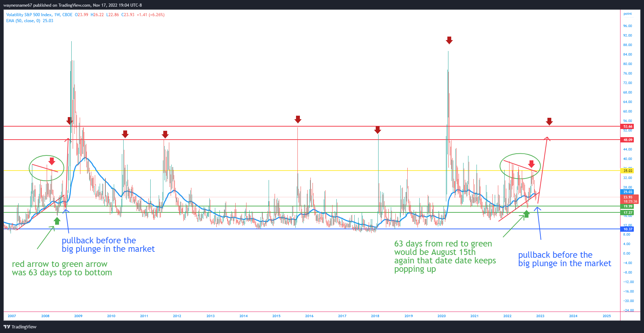The width and height of the screenshot is (644, 333).
Task: Click the 2015 year label on time axis
Action: click(276, 316)
